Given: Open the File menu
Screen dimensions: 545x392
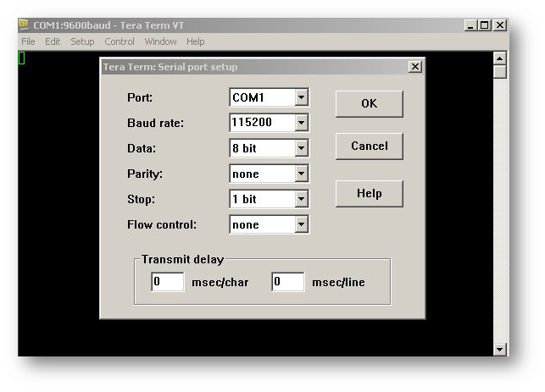Looking at the screenshot, I should click(28, 41).
